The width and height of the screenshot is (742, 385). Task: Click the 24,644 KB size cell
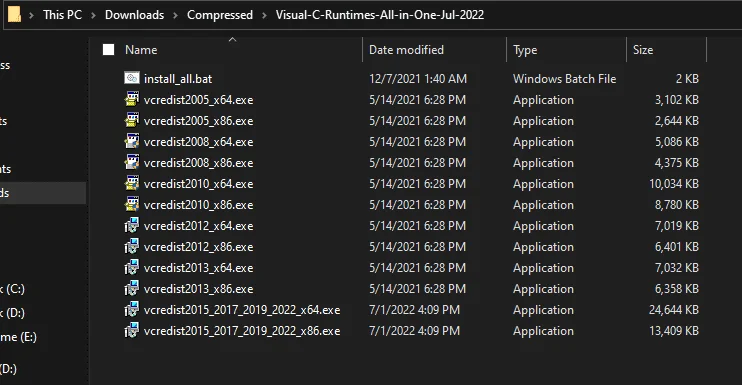click(x=674, y=310)
